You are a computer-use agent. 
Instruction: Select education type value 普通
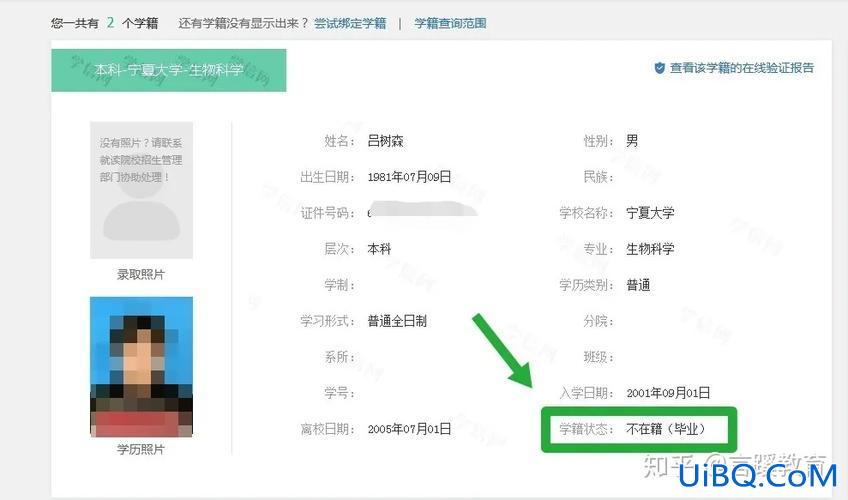638,285
